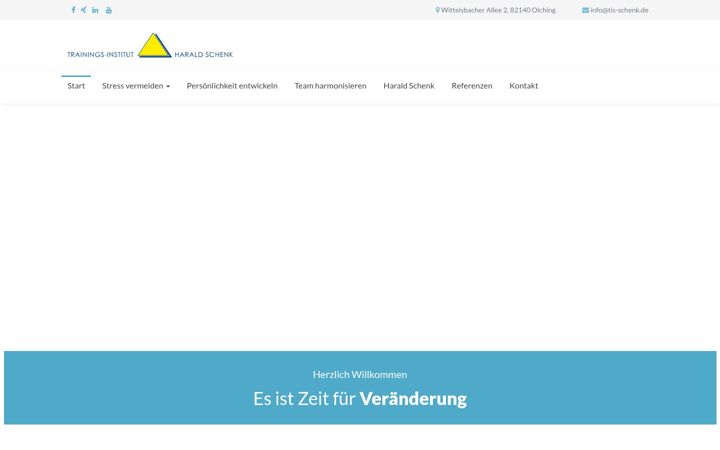Open the Referenzen menu item
The height and width of the screenshot is (450, 720).
(x=472, y=85)
